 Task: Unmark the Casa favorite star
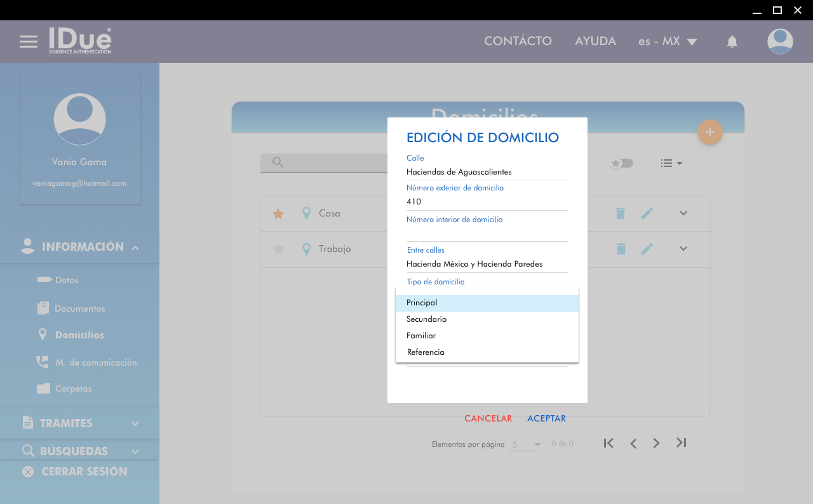[278, 214]
